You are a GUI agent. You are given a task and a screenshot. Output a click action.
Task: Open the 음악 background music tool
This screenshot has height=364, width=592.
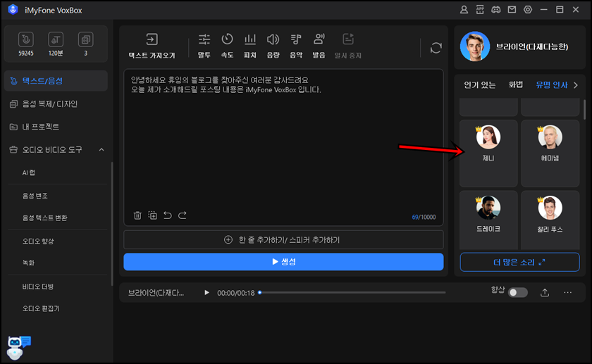296,39
